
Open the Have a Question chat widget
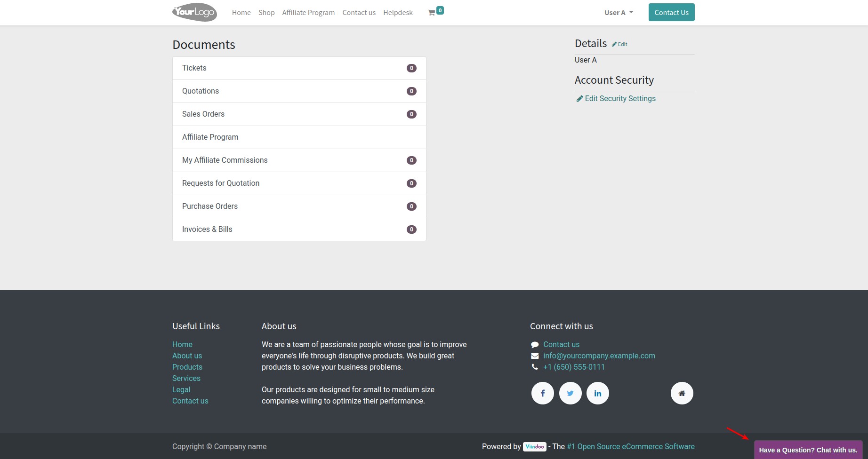[809, 450]
